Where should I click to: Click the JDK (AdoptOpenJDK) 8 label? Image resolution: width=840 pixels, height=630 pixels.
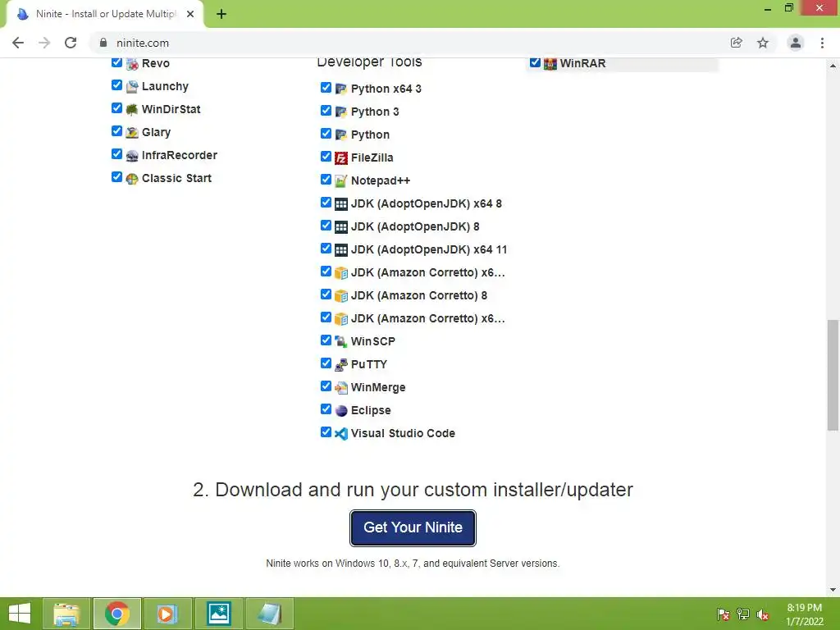tap(415, 226)
